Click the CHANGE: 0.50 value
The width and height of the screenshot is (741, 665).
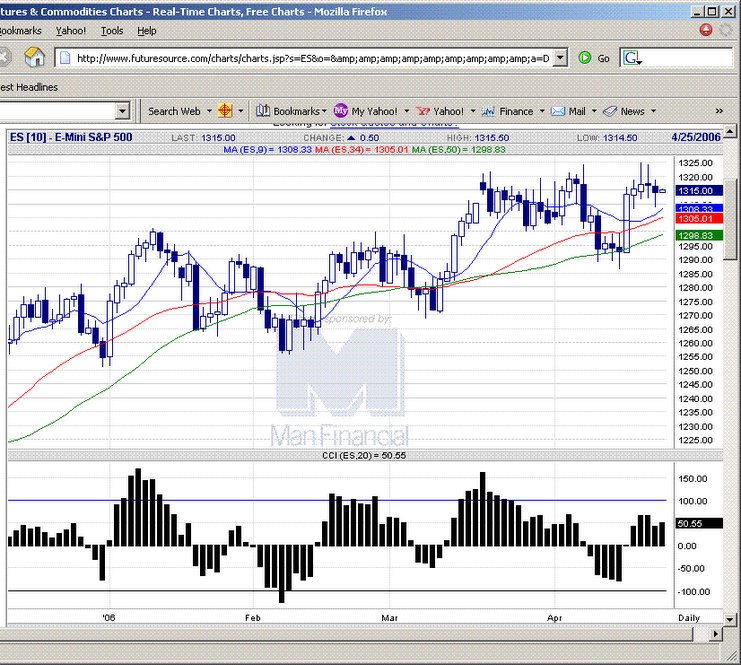[x=369, y=138]
